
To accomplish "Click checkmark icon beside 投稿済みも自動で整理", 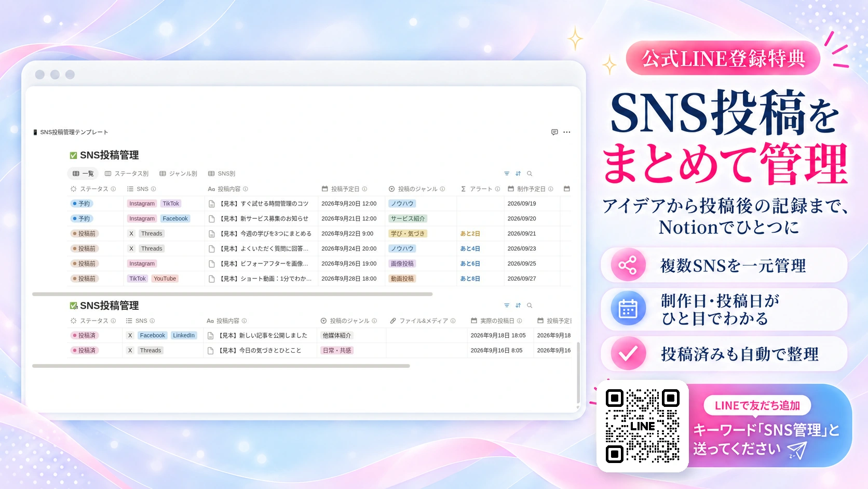I will [x=628, y=353].
